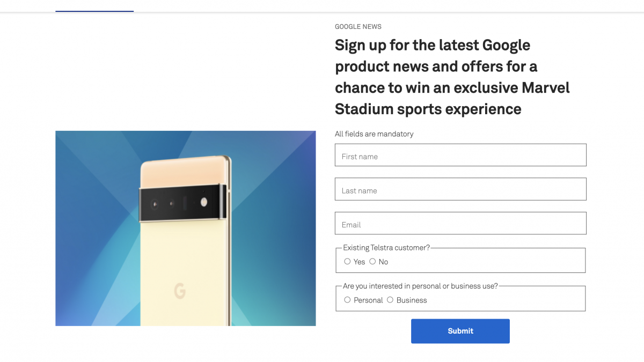The height and width of the screenshot is (362, 644).
Task: Click the Google G logo on the phone
Action: pos(180,291)
